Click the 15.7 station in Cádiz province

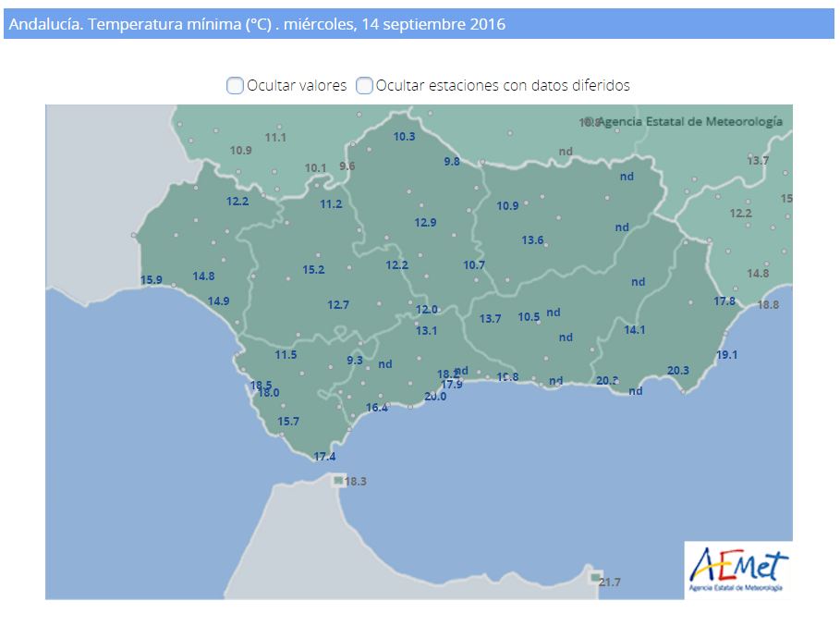click(288, 422)
